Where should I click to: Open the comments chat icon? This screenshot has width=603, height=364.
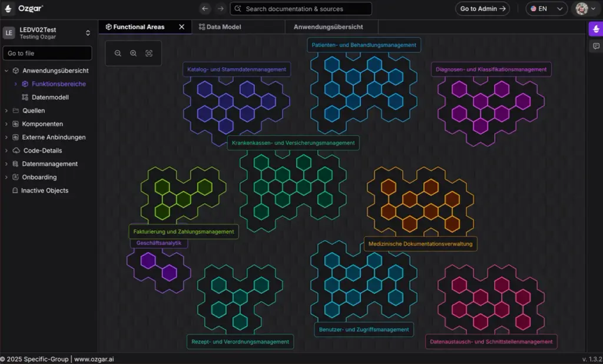595,46
